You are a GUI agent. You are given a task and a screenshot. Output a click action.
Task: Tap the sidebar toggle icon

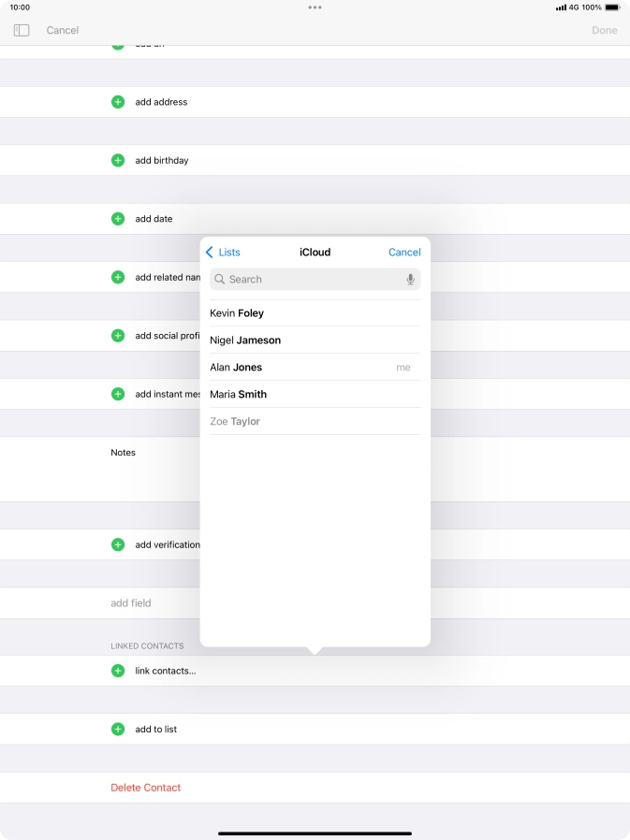tap(22, 30)
